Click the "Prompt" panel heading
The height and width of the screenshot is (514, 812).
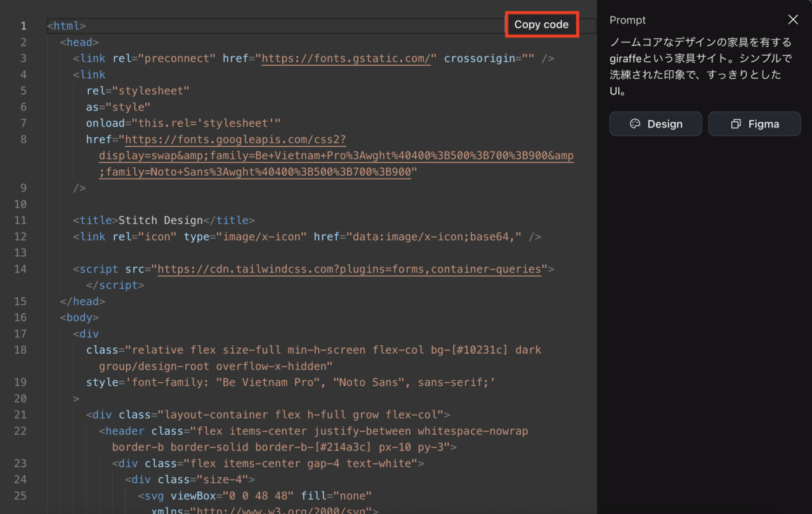(x=627, y=20)
